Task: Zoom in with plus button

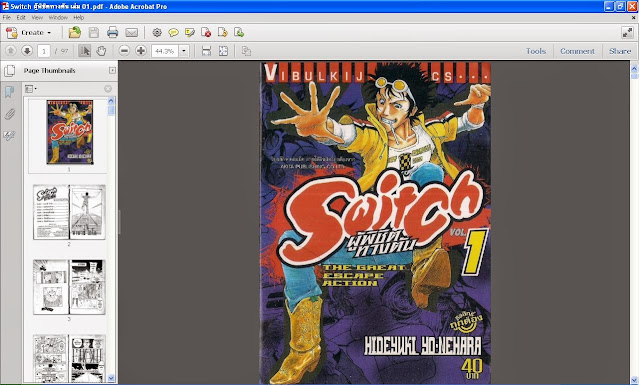Action: coord(141,51)
